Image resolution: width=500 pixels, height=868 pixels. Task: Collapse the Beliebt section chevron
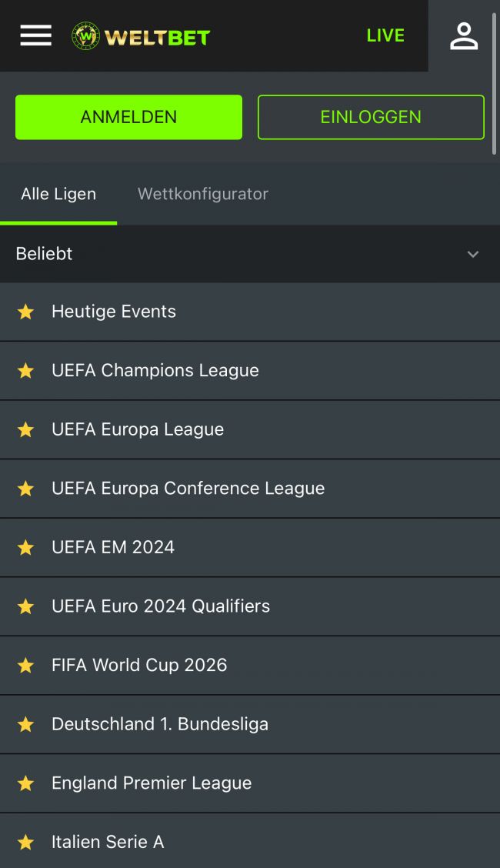pos(473,254)
